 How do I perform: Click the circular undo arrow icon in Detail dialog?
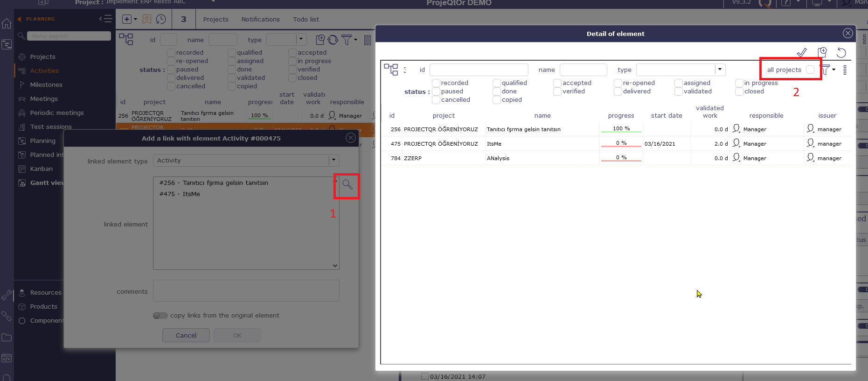pyautogui.click(x=841, y=52)
